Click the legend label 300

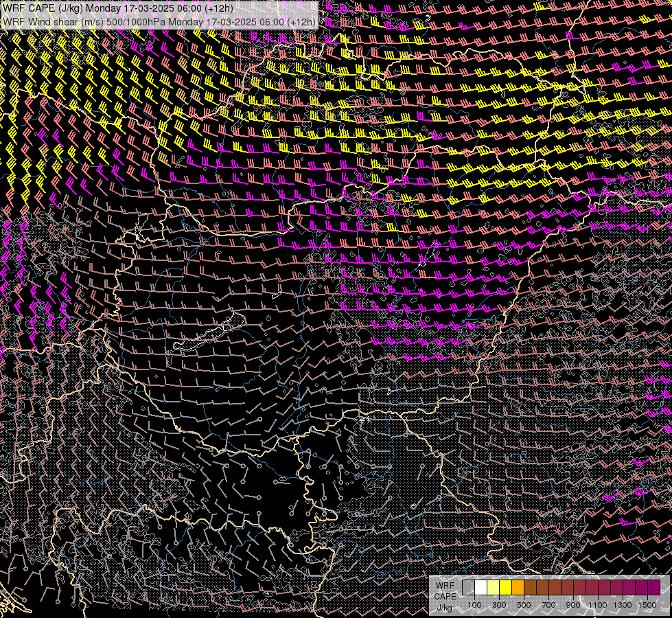coord(499,605)
